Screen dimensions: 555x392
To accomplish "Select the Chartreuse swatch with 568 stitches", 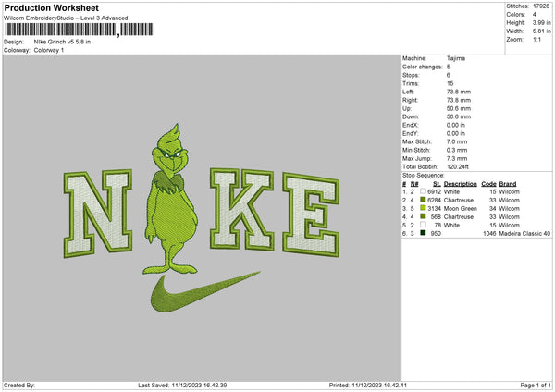I will pos(423,216).
